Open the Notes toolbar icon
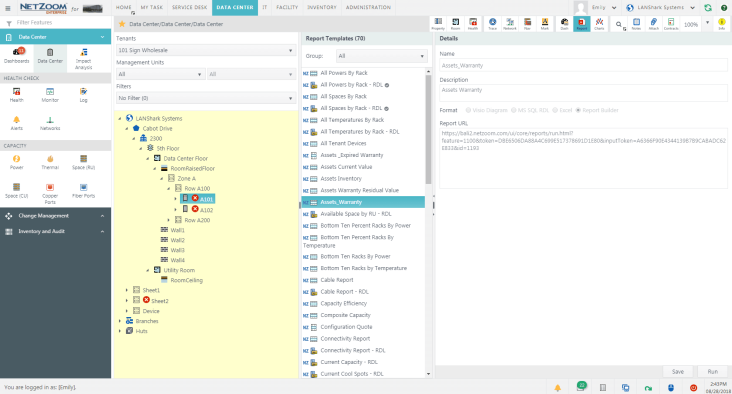Viewport: 732px width, 394px height. point(636,24)
